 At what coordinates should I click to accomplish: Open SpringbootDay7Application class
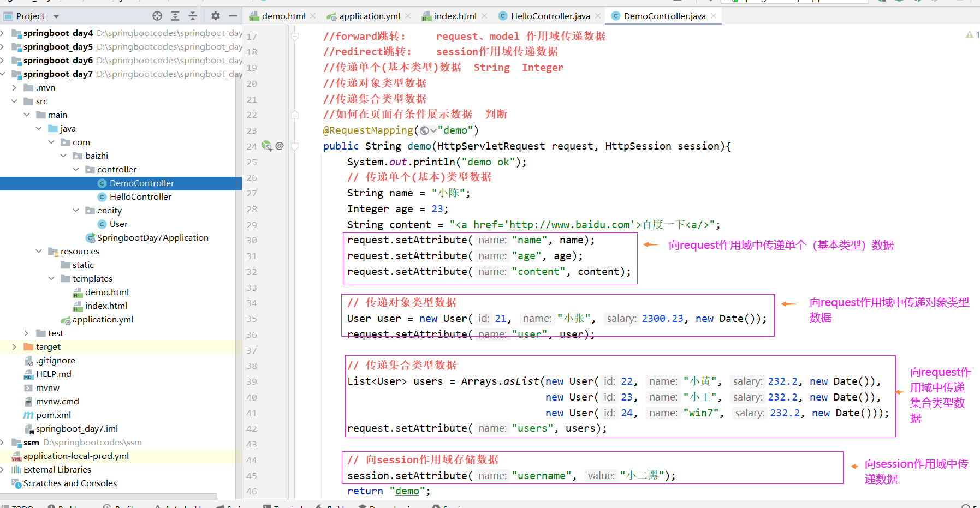152,238
